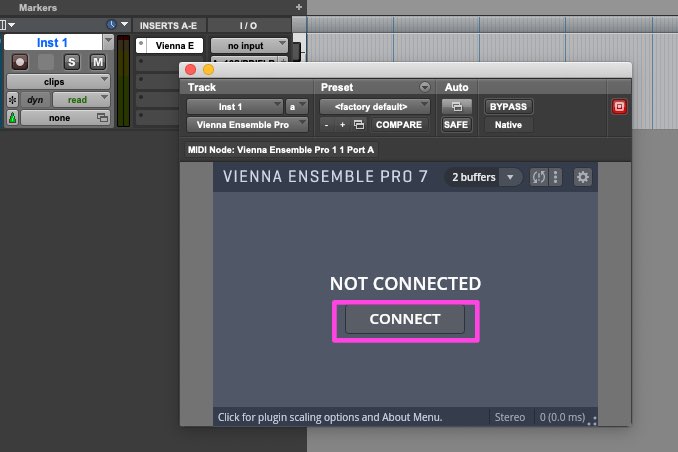Click the plugin window resize grip dots
The width and height of the screenshot is (678, 452).
click(592, 421)
